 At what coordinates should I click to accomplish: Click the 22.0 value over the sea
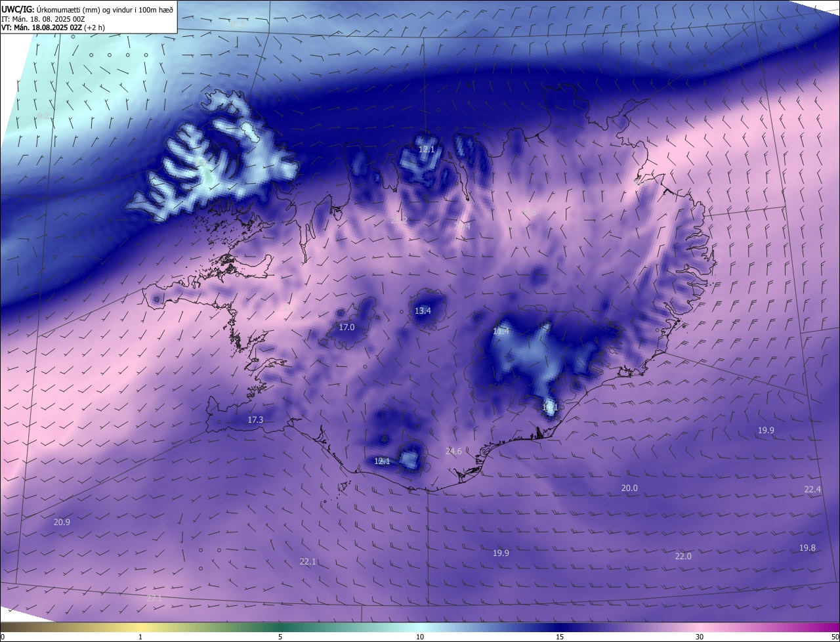click(683, 556)
